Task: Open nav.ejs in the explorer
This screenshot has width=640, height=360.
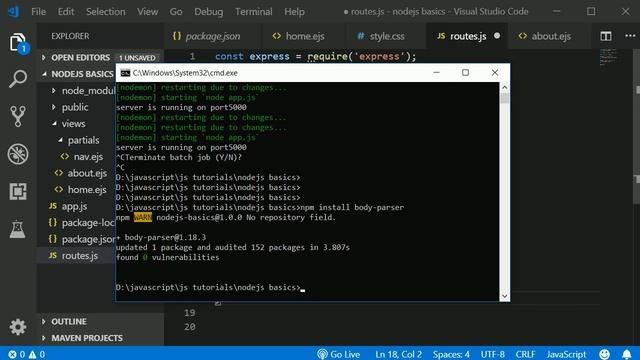Action: coord(88,157)
